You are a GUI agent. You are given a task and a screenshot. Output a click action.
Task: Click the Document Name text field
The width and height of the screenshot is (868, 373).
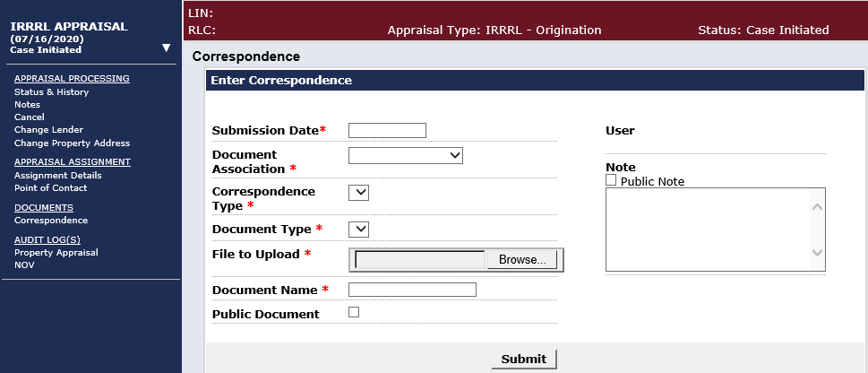pyautogui.click(x=412, y=290)
